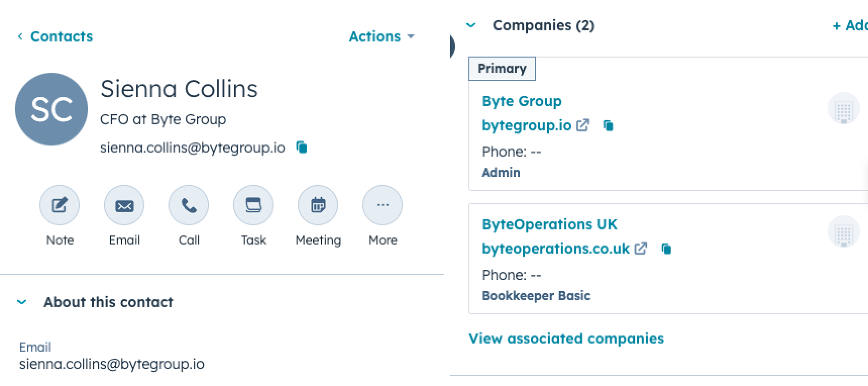
Task: Open the More actions ellipsis icon
Action: (383, 205)
